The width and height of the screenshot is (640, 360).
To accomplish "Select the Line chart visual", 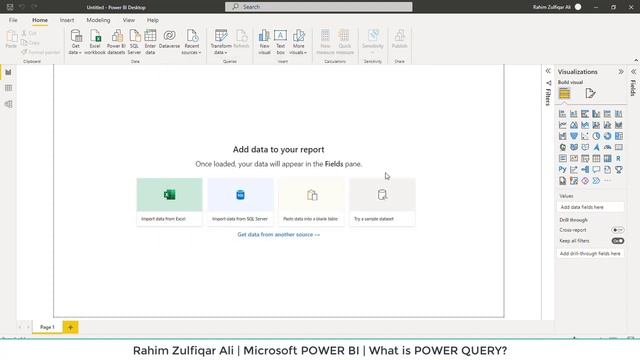I will pyautogui.click(x=562, y=125).
